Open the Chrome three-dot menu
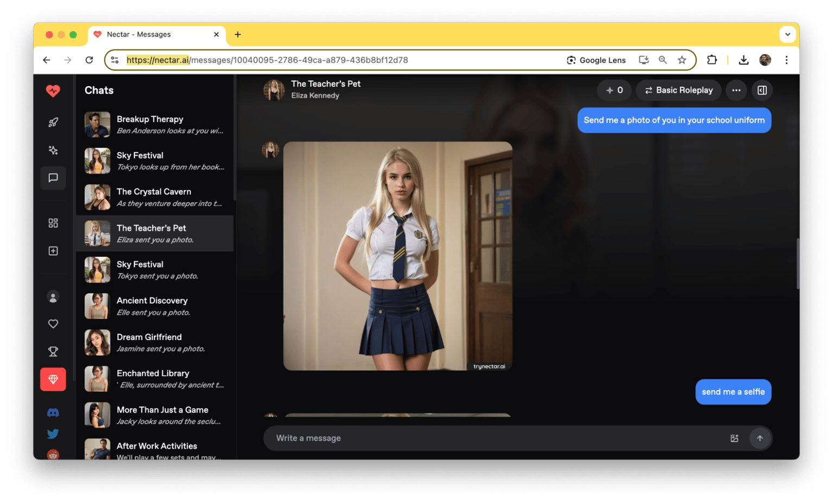The height and width of the screenshot is (504, 833). coord(786,60)
